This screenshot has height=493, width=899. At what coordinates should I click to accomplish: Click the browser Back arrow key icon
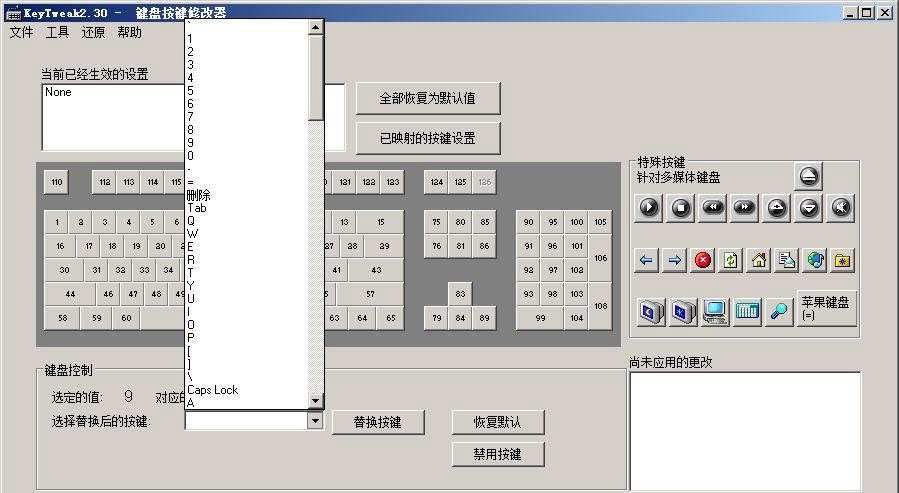click(x=646, y=260)
